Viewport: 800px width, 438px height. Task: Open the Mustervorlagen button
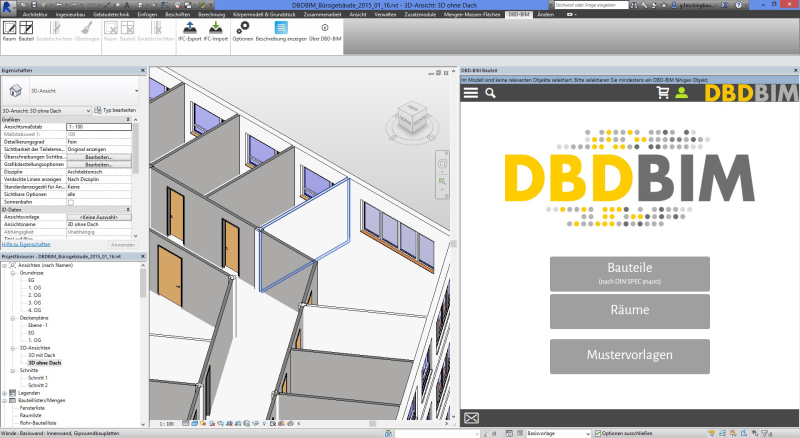[630, 356]
